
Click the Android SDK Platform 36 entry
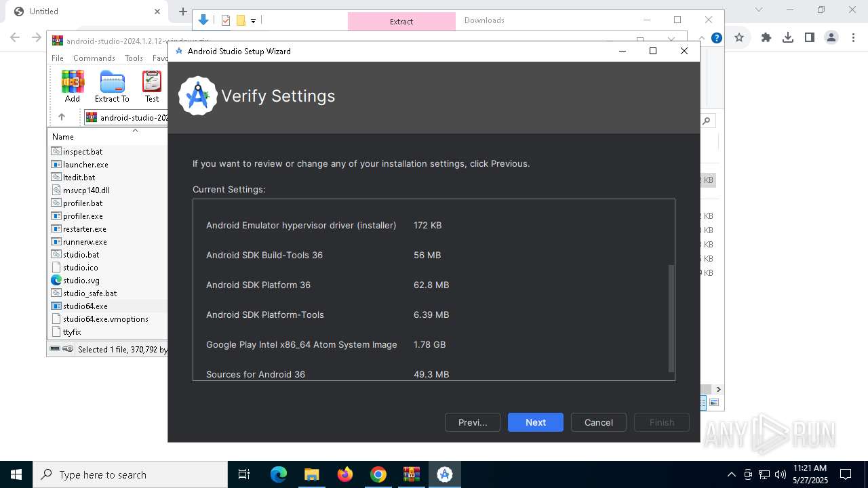[x=258, y=285]
